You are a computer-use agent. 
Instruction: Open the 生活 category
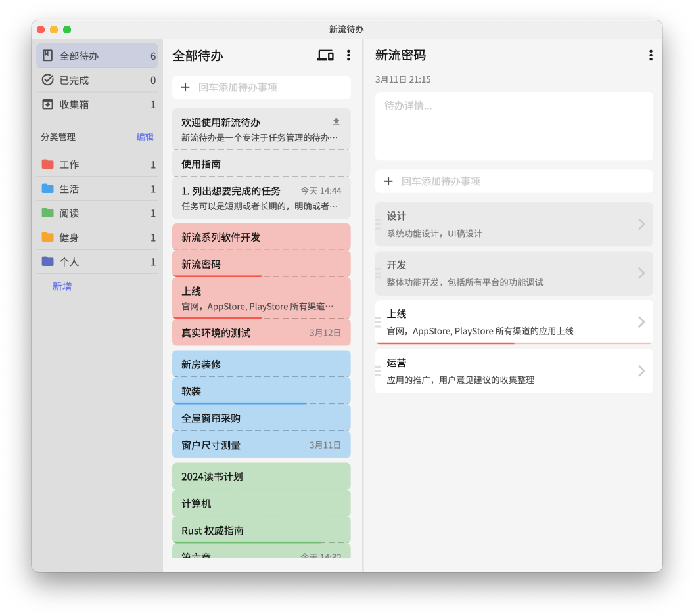tap(97, 189)
